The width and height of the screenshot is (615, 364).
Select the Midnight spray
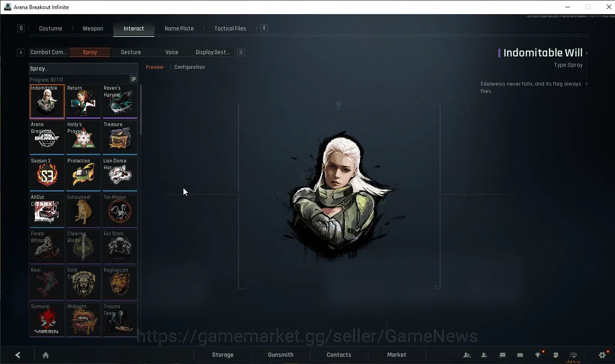click(83, 319)
